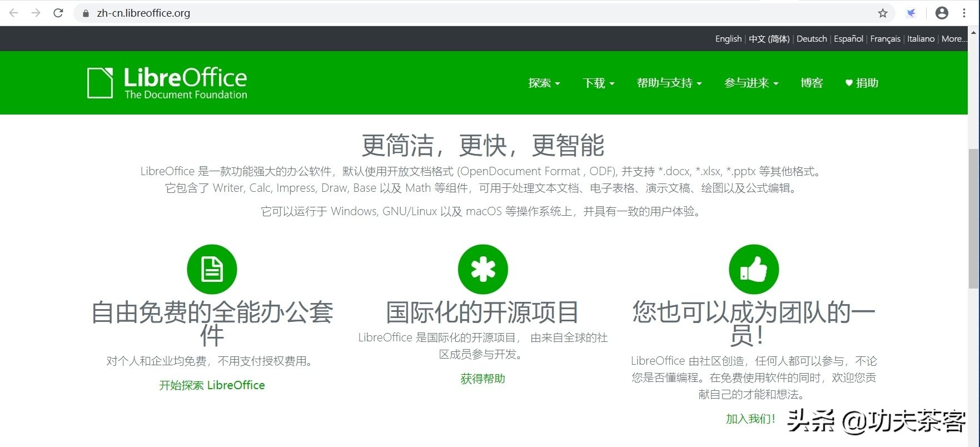The height and width of the screenshot is (447, 980).
Task: Switch language to Deutsch
Action: point(812,39)
